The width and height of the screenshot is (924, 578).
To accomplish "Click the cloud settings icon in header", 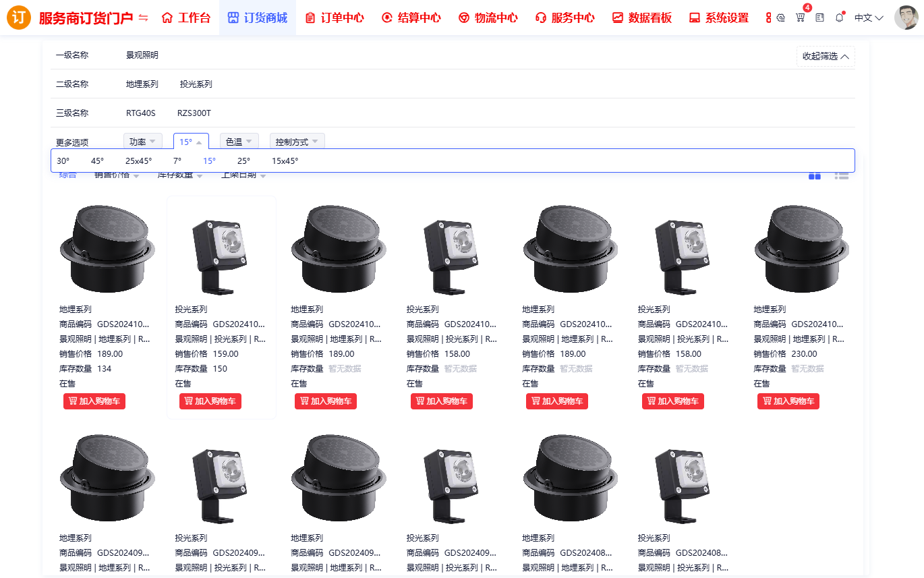I will coord(781,18).
